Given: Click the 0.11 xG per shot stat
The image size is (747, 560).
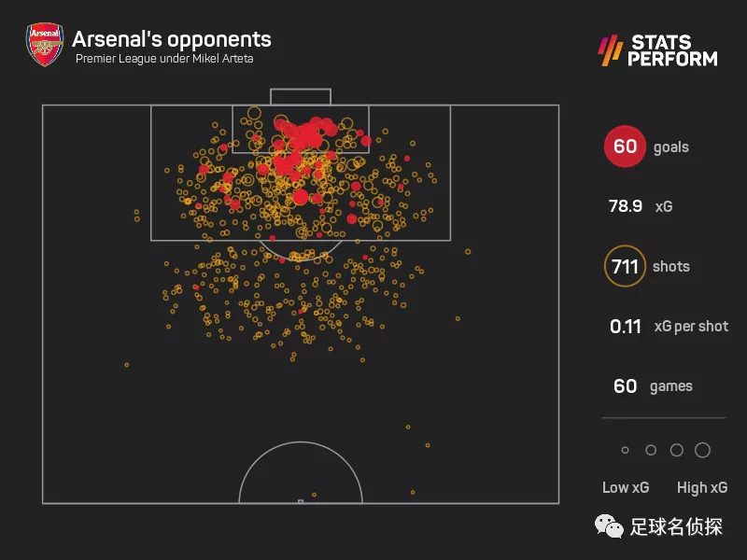Looking at the screenshot, I should 669,326.
